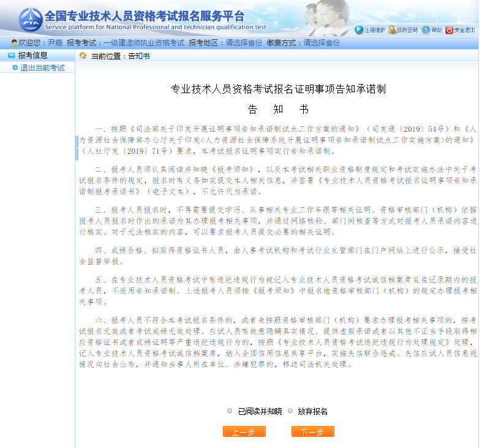Open the 注册维护 menu link
This screenshot has width=482, height=448.
pyautogui.click(x=374, y=30)
